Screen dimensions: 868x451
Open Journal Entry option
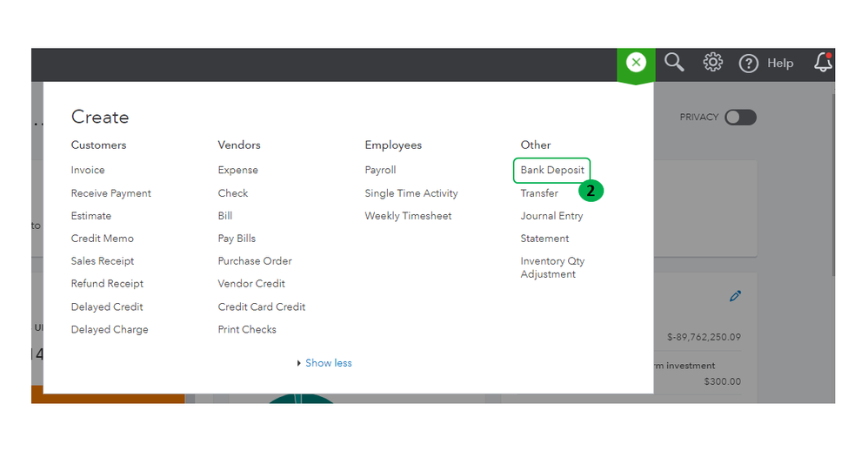pyautogui.click(x=551, y=216)
